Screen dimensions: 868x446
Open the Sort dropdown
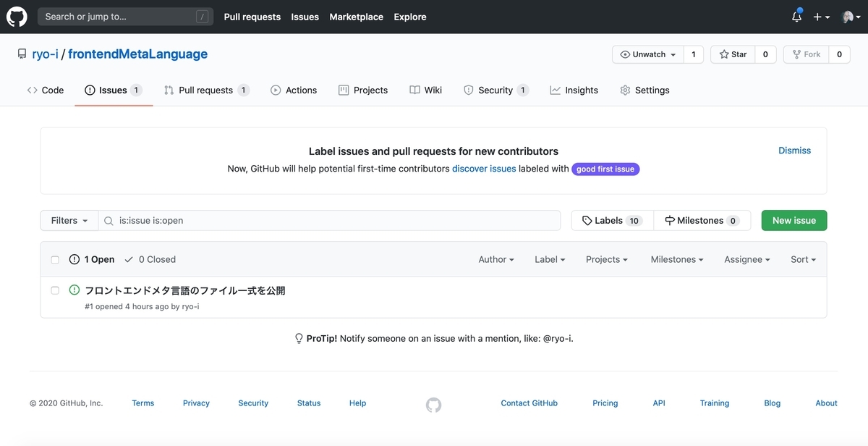[803, 259]
